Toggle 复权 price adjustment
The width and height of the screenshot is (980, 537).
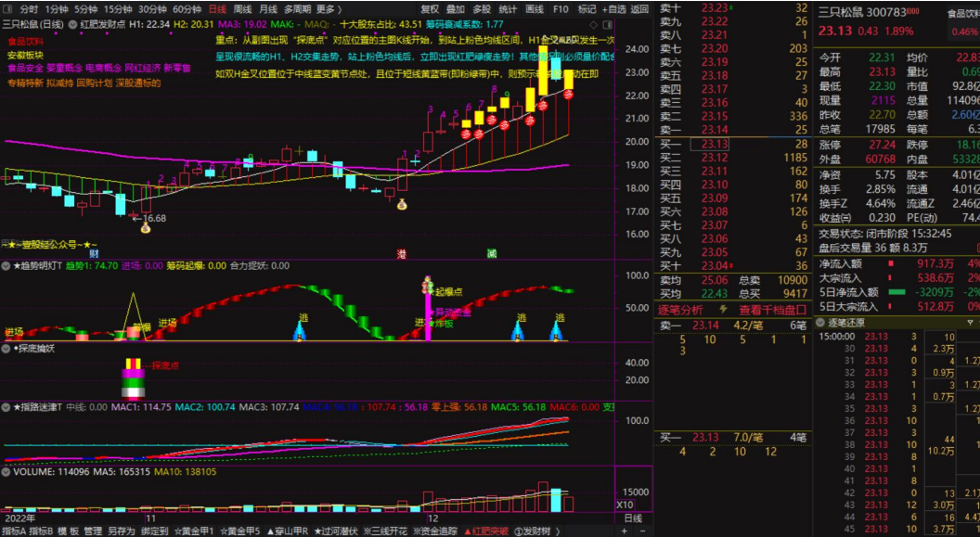click(430, 8)
